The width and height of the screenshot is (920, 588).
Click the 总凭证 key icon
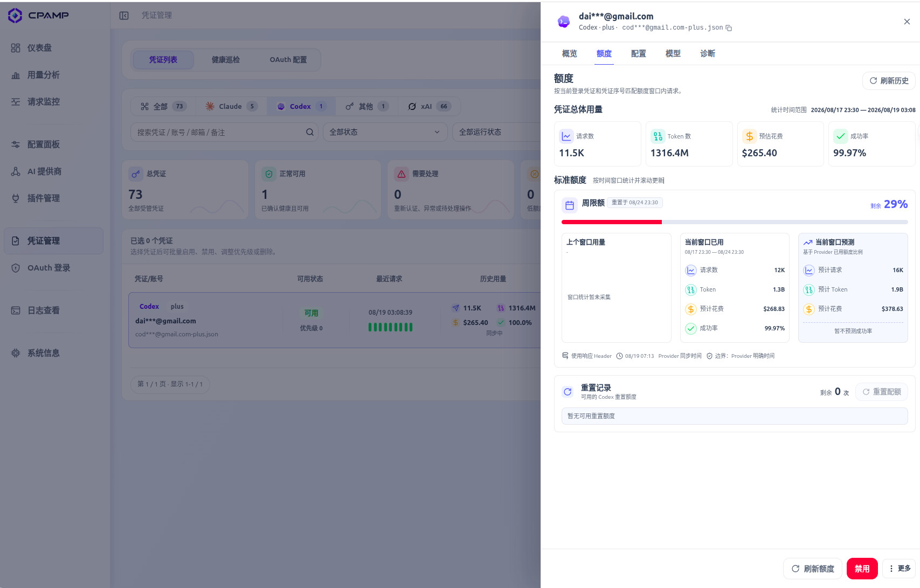click(x=135, y=174)
